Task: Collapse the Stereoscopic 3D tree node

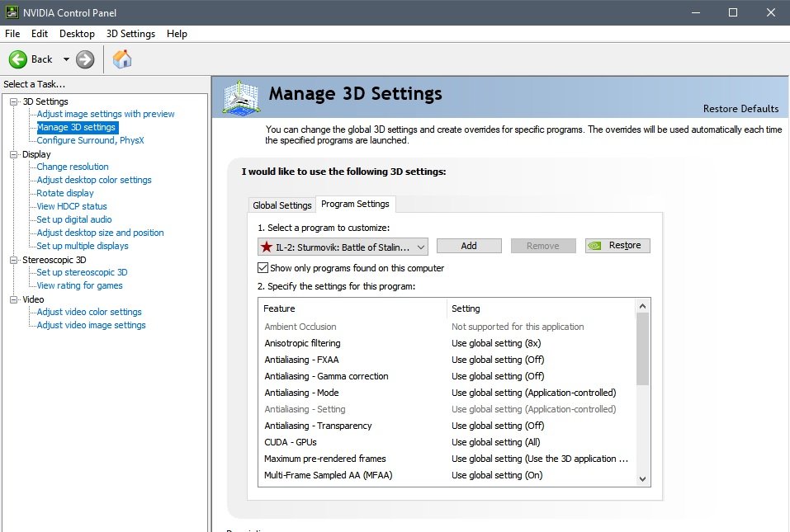Action: 13,260
